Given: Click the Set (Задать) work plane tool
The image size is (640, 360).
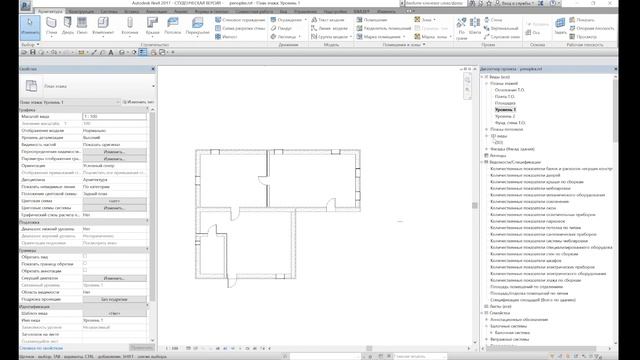Looking at the screenshot, I should coord(560,27).
